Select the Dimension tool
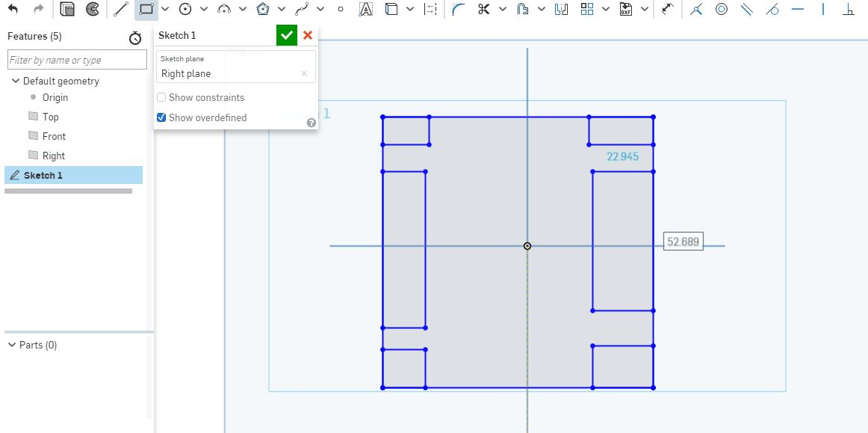 668,9
